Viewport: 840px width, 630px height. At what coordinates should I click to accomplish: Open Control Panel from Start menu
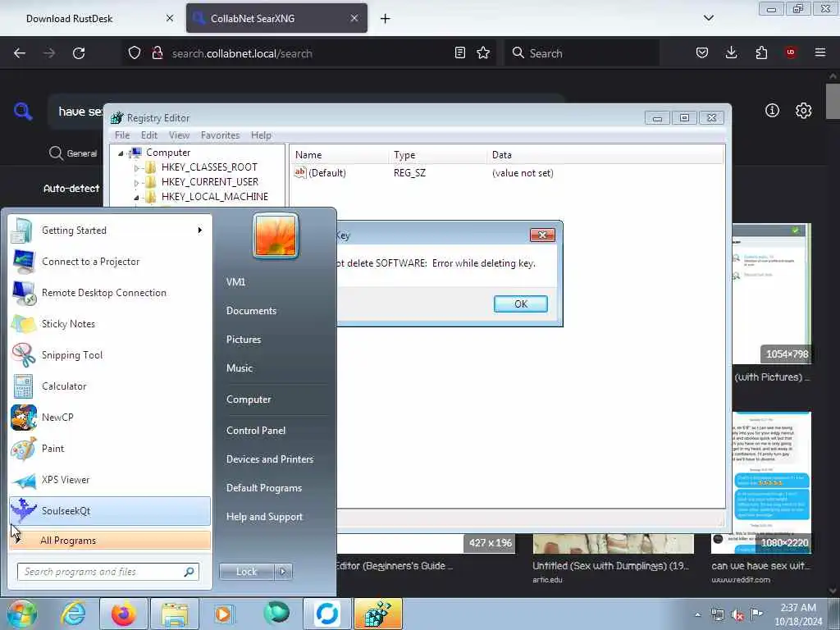(x=256, y=431)
